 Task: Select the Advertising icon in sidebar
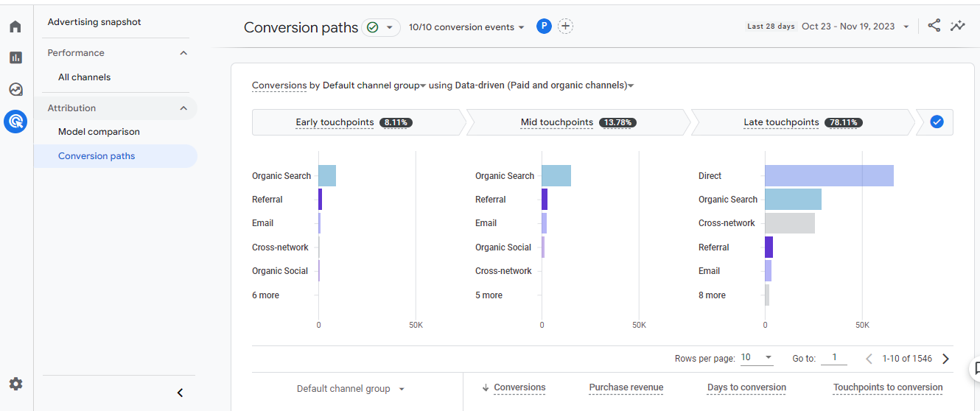(15, 121)
